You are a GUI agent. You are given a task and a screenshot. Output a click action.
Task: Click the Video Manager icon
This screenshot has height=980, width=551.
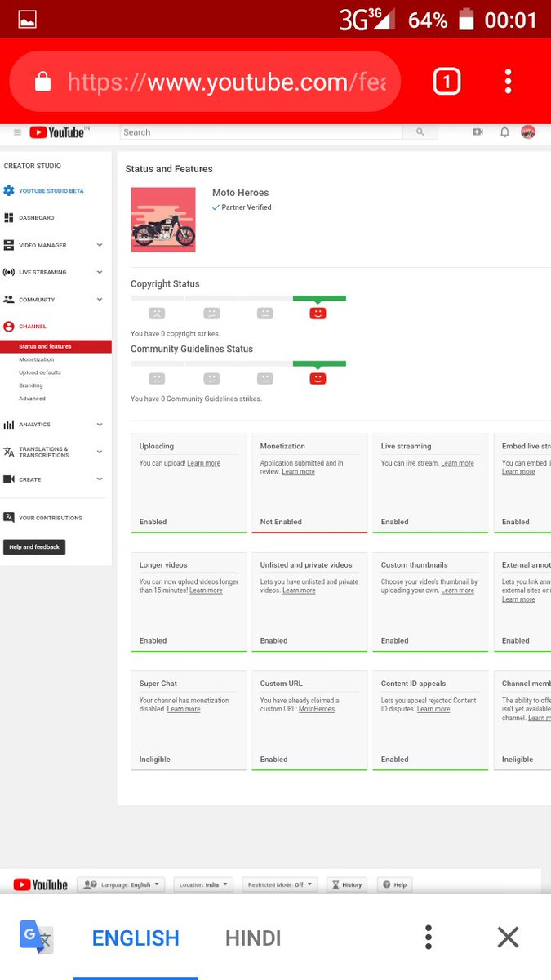click(x=9, y=245)
